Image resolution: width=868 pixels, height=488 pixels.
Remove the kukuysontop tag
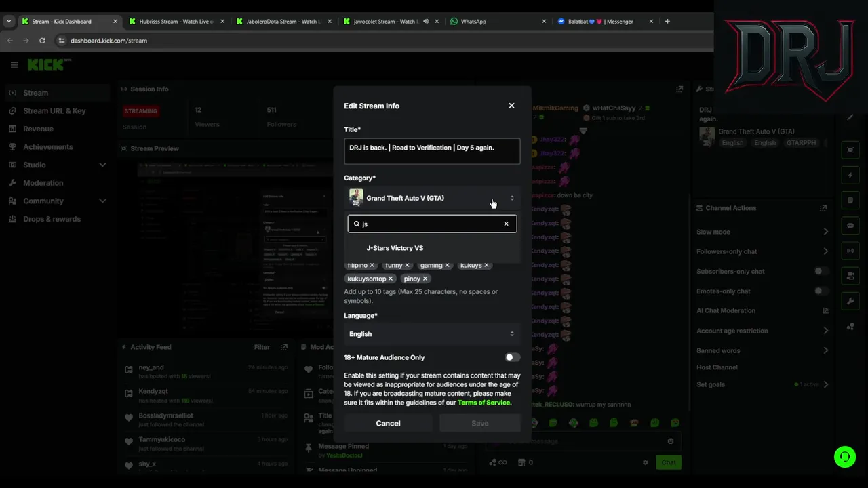pyautogui.click(x=391, y=279)
